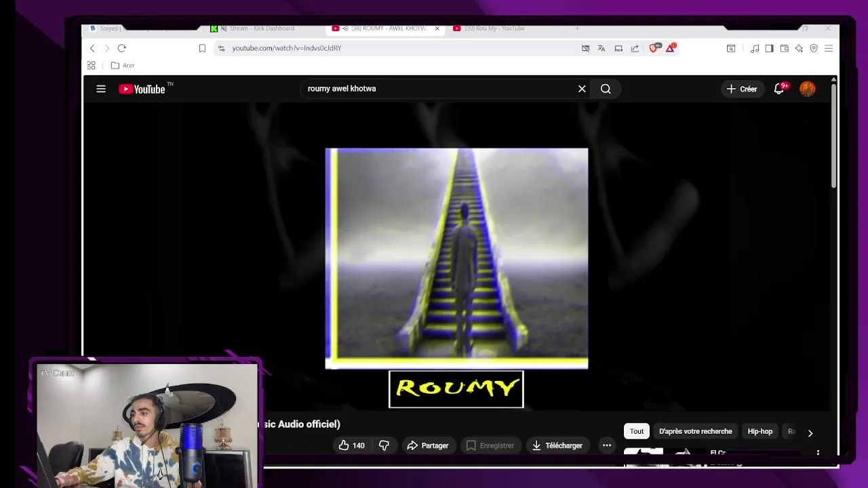
Task: Open the Brave Wallet icon
Action: [x=784, y=48]
